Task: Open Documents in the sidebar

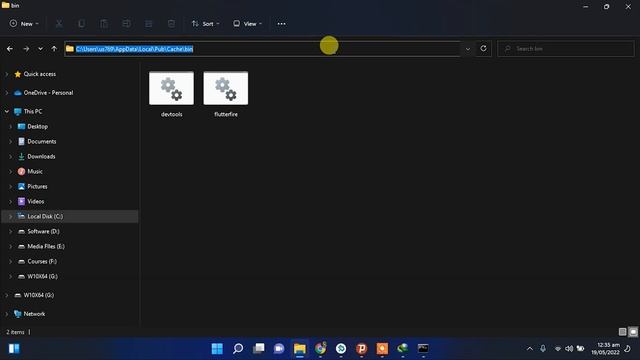Action: pos(42,142)
